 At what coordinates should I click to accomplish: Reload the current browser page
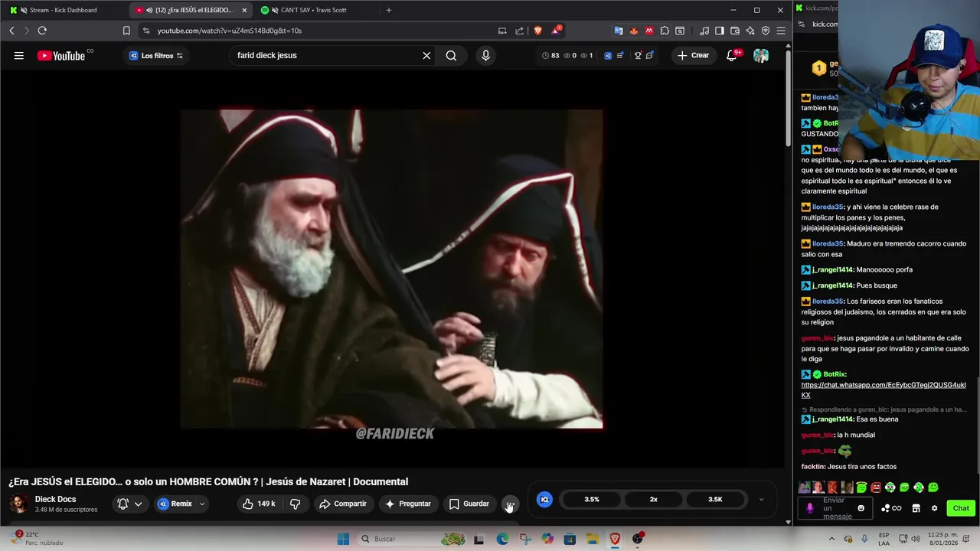tap(42, 31)
